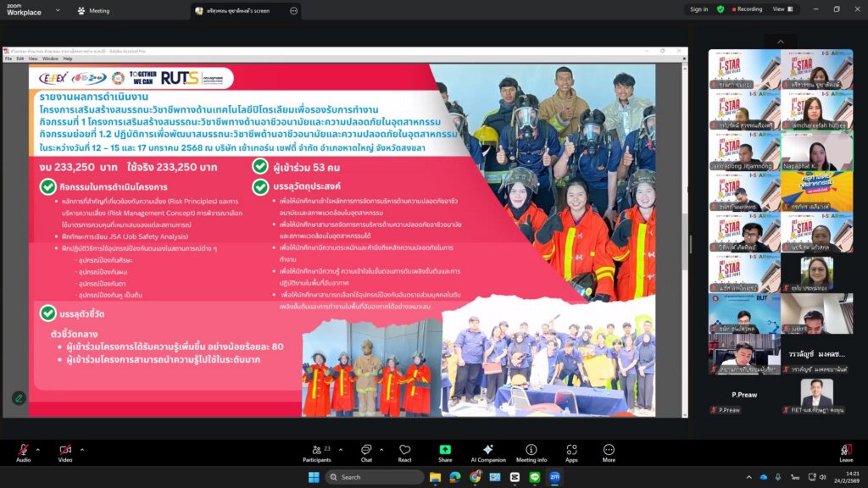Click the Sign in button
Viewport: 868px width, 488px height.
tap(698, 9)
